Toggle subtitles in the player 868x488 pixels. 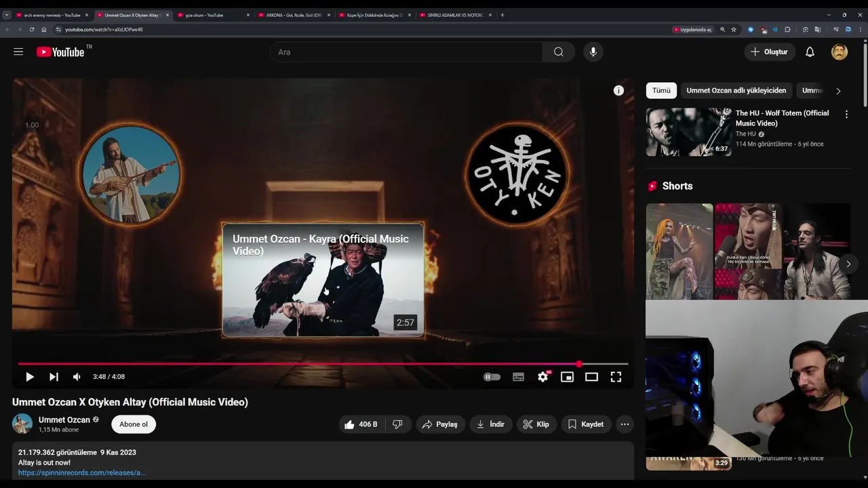(x=518, y=377)
